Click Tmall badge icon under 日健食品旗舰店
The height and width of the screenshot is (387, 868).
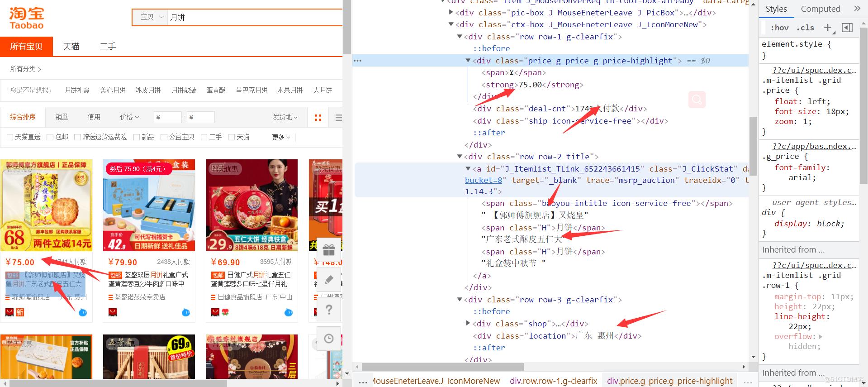pos(215,312)
